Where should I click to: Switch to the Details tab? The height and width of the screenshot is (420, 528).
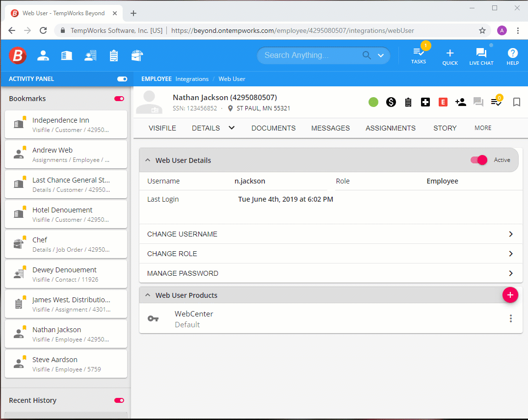(206, 128)
